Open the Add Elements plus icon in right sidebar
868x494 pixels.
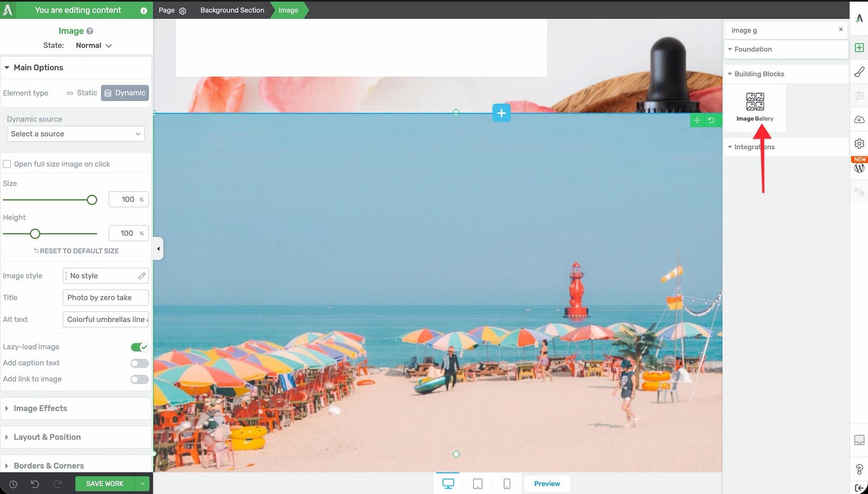859,48
